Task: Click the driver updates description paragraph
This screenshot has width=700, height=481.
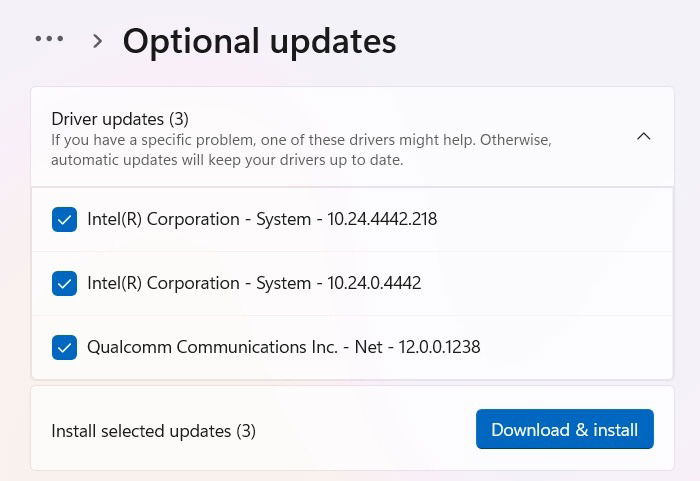Action: click(x=300, y=150)
